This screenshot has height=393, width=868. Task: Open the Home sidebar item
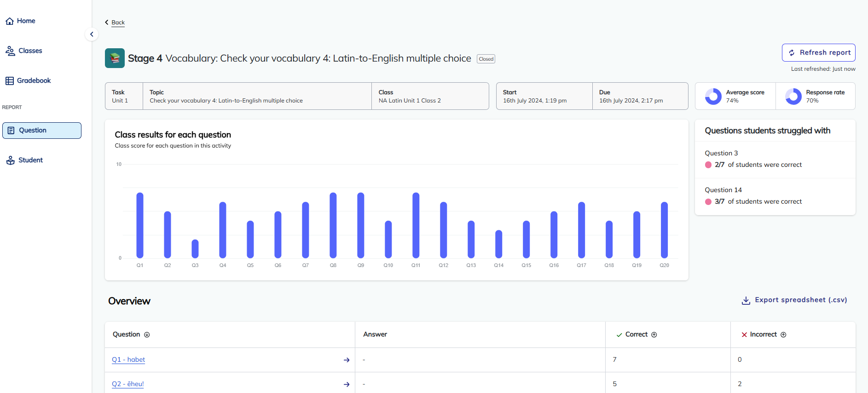pos(20,21)
